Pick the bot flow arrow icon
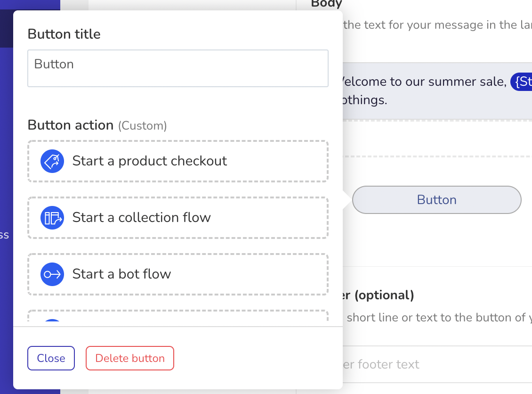Viewport: 532px width, 394px height. pos(52,274)
